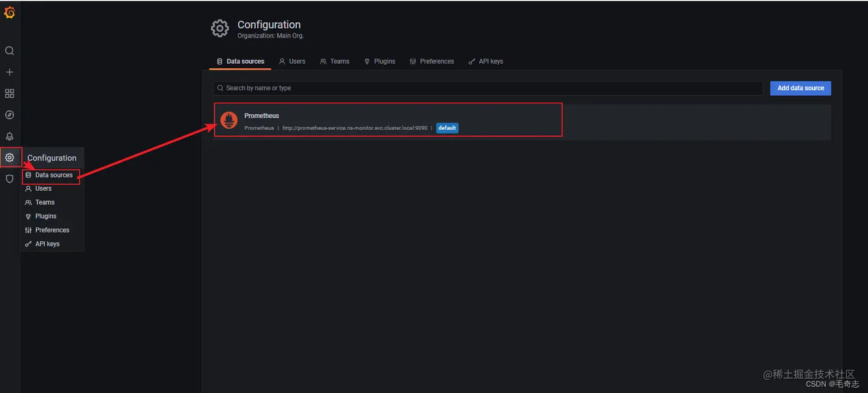Open the Grafana home logo
This screenshot has width=868, height=393.
tap(10, 11)
